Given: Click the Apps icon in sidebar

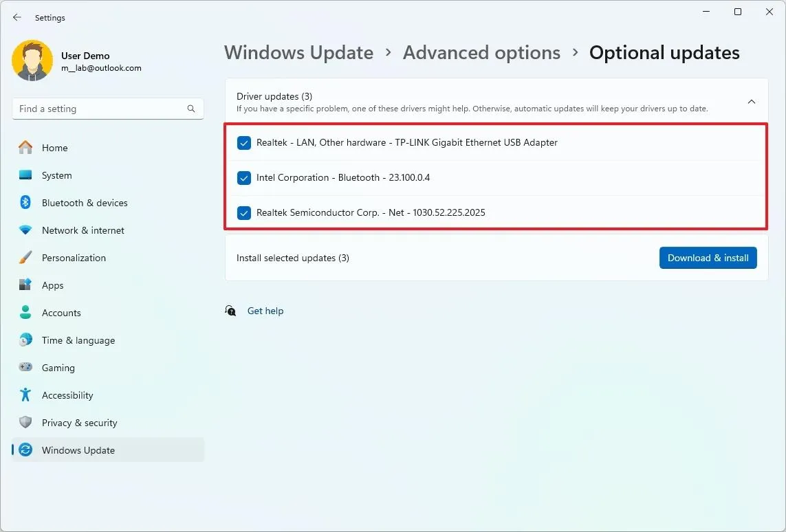Looking at the screenshot, I should 25,285.
